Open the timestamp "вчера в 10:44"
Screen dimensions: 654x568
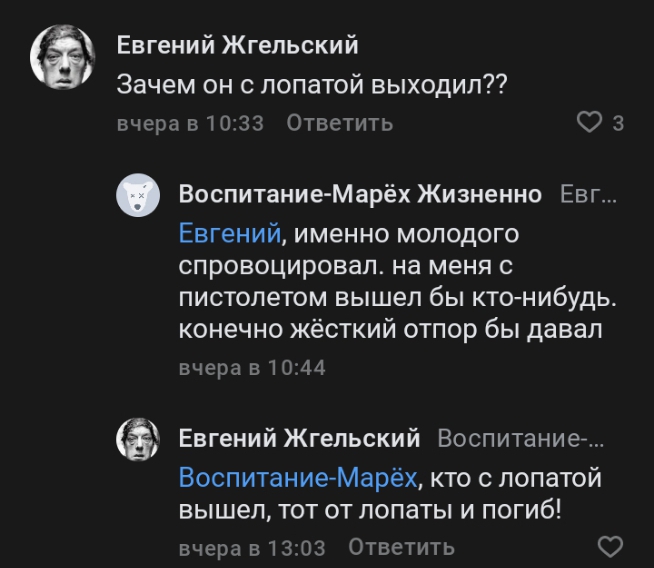[x=252, y=367]
